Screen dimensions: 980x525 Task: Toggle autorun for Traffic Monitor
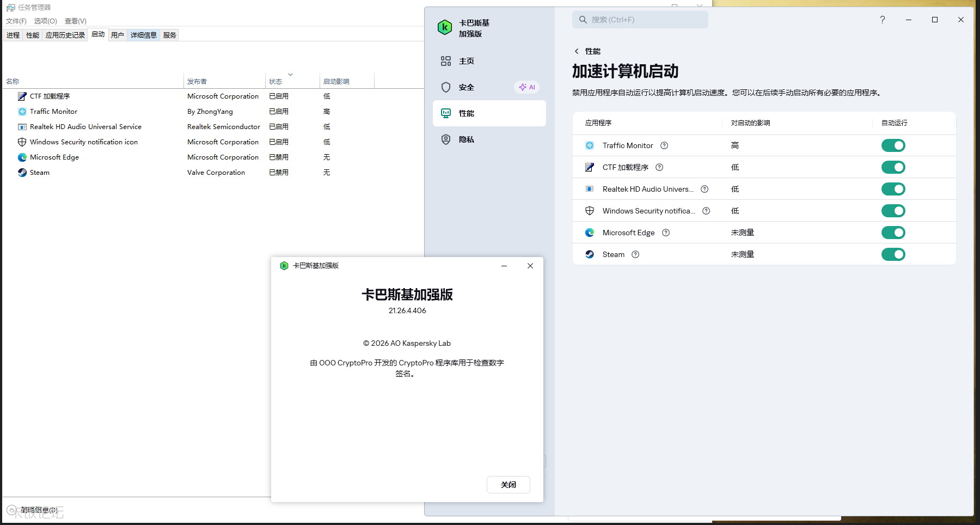coord(893,145)
